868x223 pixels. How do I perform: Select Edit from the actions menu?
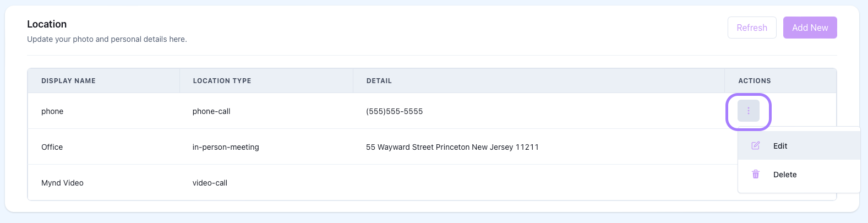pos(780,146)
